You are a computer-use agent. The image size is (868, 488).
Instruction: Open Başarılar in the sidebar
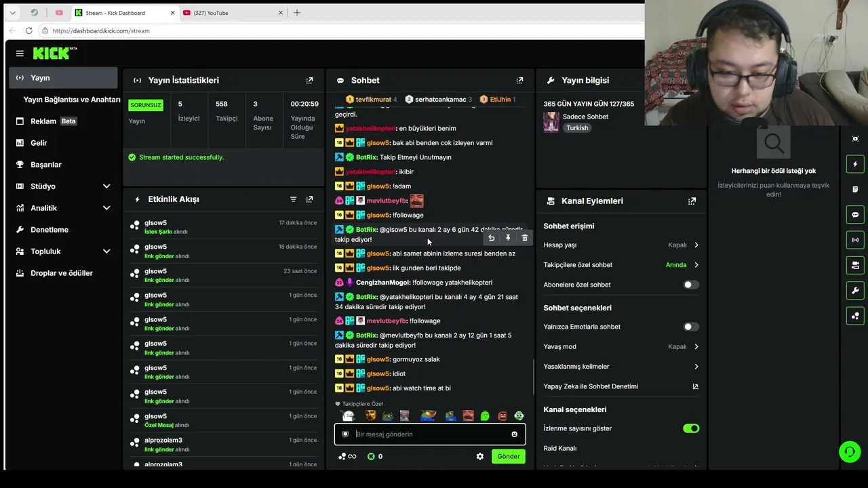click(x=64, y=165)
